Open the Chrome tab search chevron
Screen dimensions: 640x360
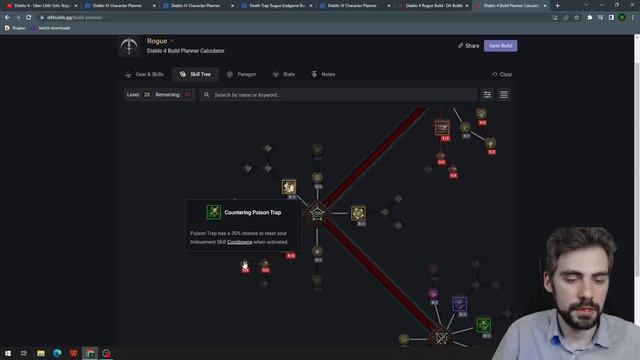[586, 5]
